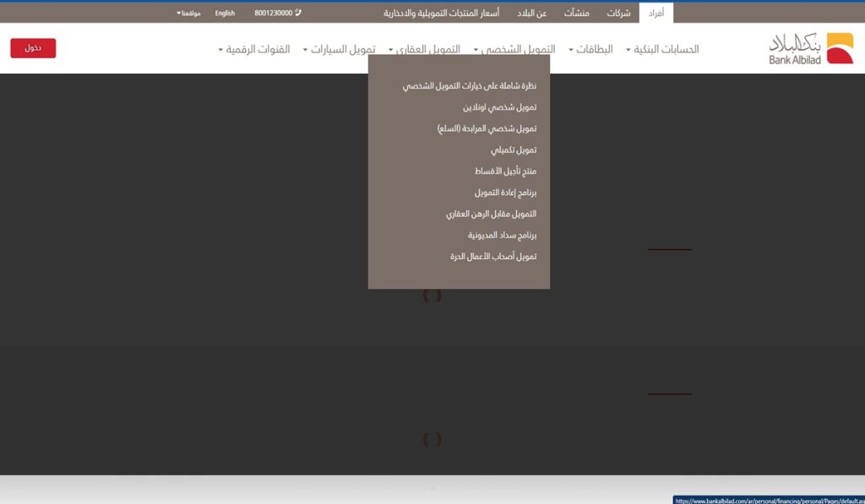
Task: Expand التمويل العقاري menu
Action: (424, 49)
